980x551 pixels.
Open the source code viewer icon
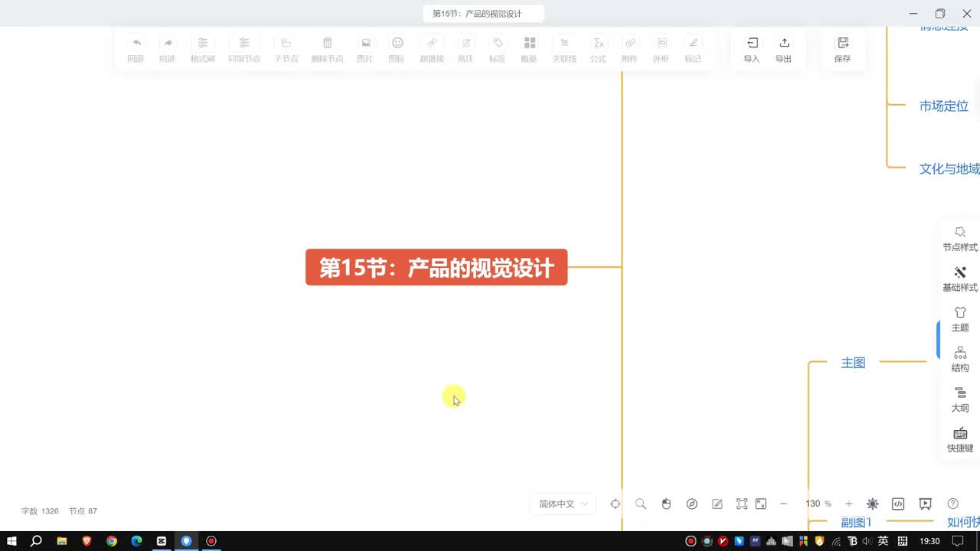tap(899, 504)
